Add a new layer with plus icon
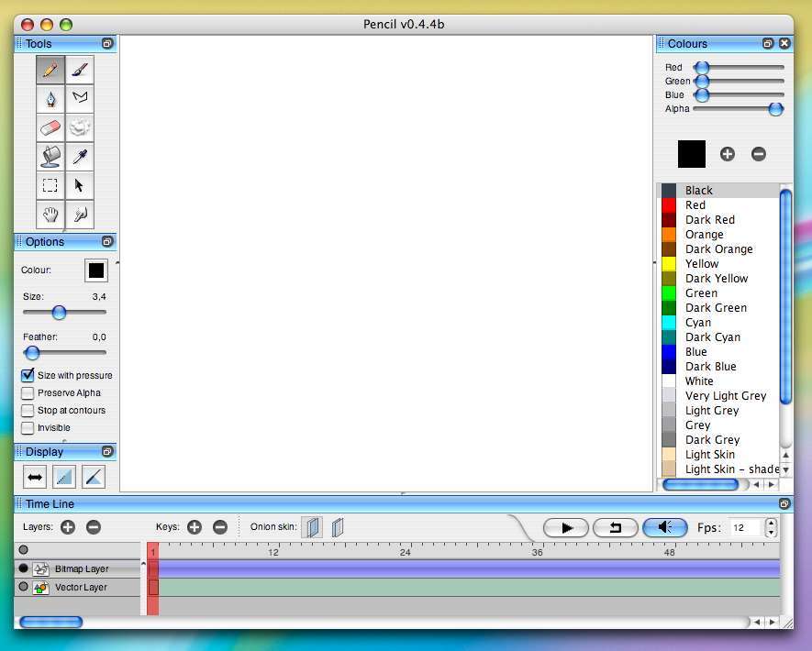The width and height of the screenshot is (812, 651). click(x=68, y=527)
